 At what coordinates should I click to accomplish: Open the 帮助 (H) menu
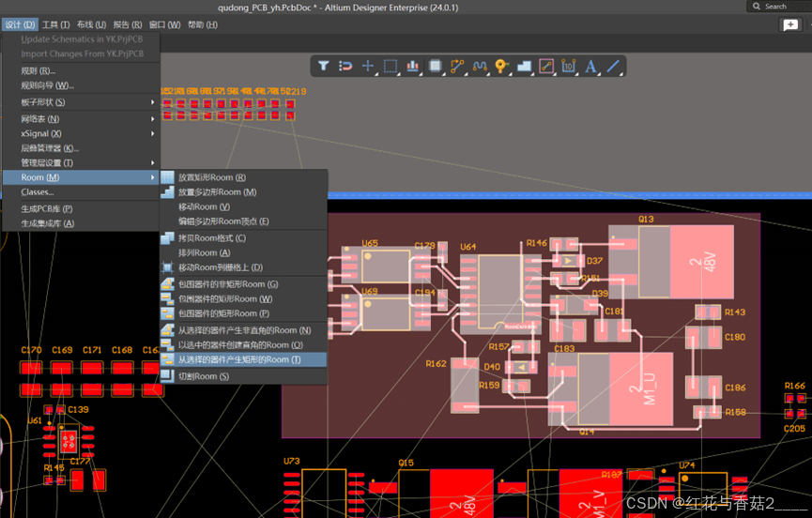(203, 24)
